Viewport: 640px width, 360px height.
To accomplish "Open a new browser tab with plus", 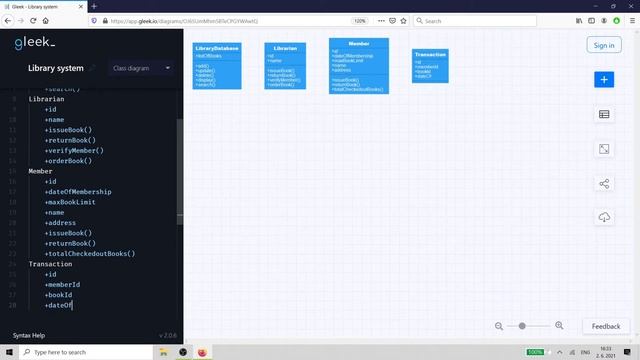I will [94, 6].
